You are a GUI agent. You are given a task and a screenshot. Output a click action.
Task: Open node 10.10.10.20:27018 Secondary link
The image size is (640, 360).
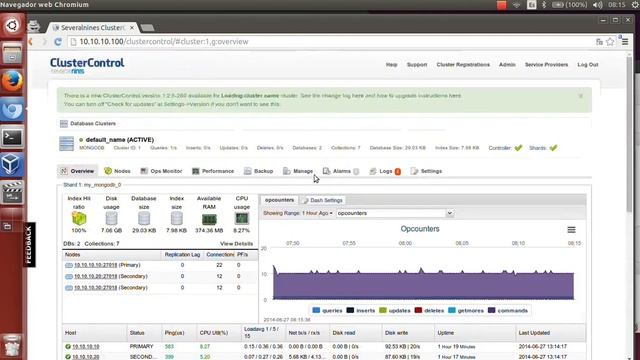pyautogui.click(x=96, y=276)
